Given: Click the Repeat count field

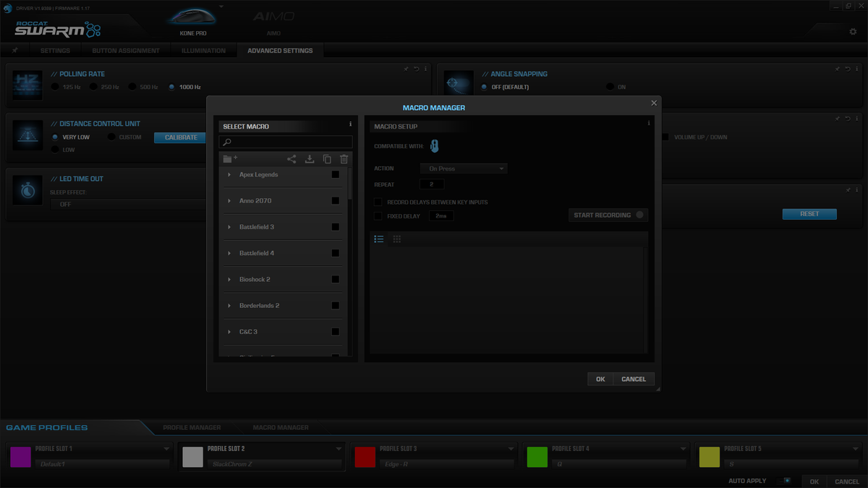Looking at the screenshot, I should point(432,184).
